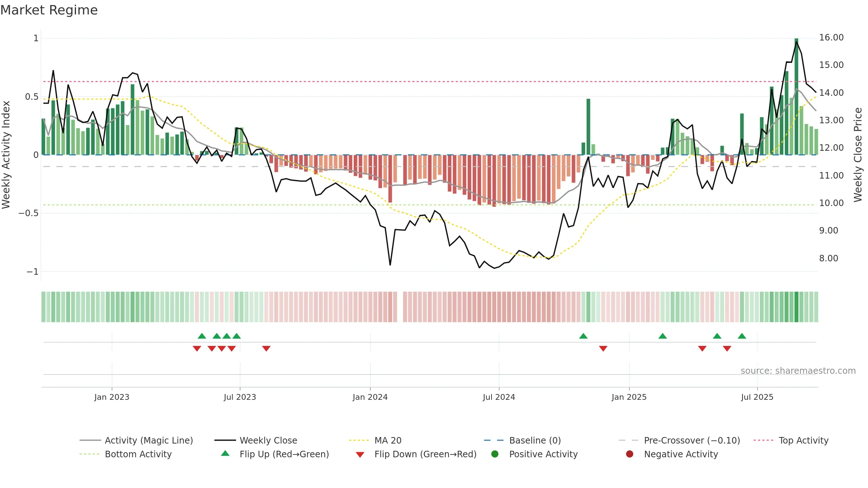The image size is (868, 488).
Task: Click the Weekly Activity Index axis title
Action: point(6,155)
